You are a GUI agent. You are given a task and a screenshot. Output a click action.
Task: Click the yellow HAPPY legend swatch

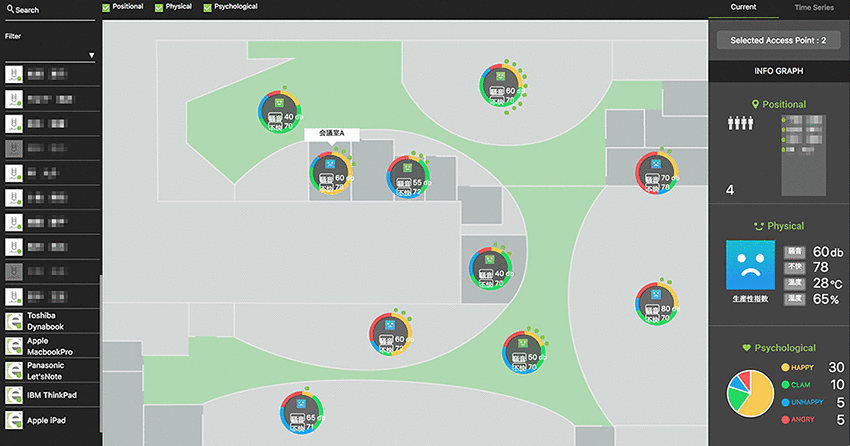(784, 368)
